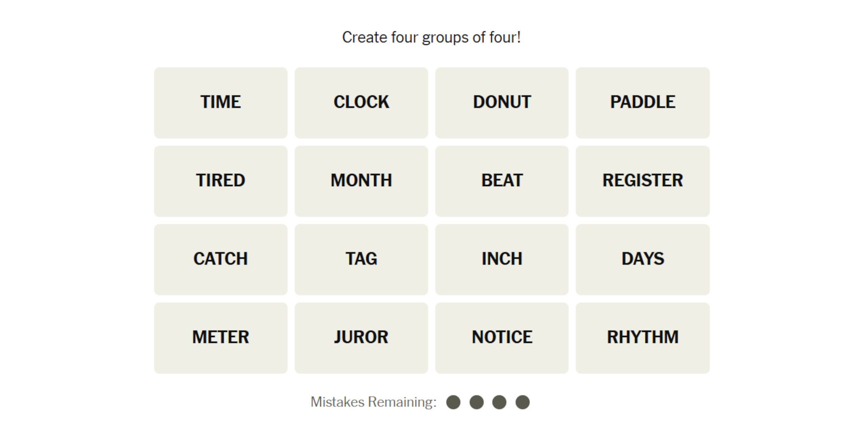868x434 pixels.
Task: Click the last mistakes remaining dot
Action: [522, 402]
